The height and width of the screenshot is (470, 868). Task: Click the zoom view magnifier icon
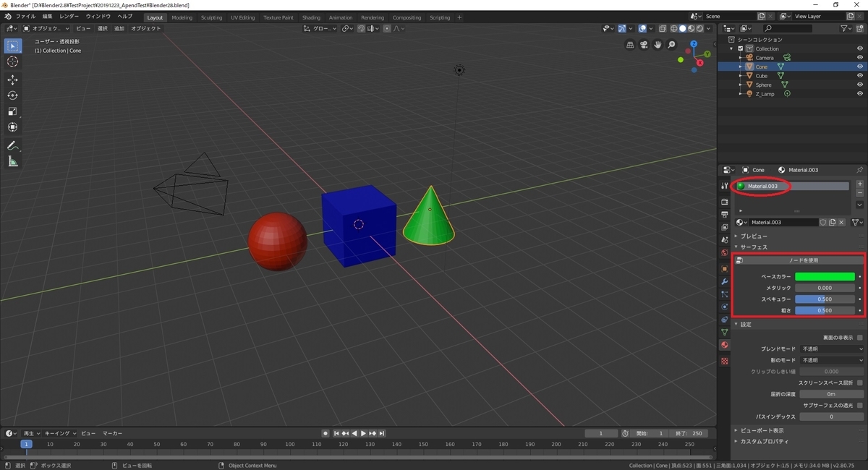point(671,45)
